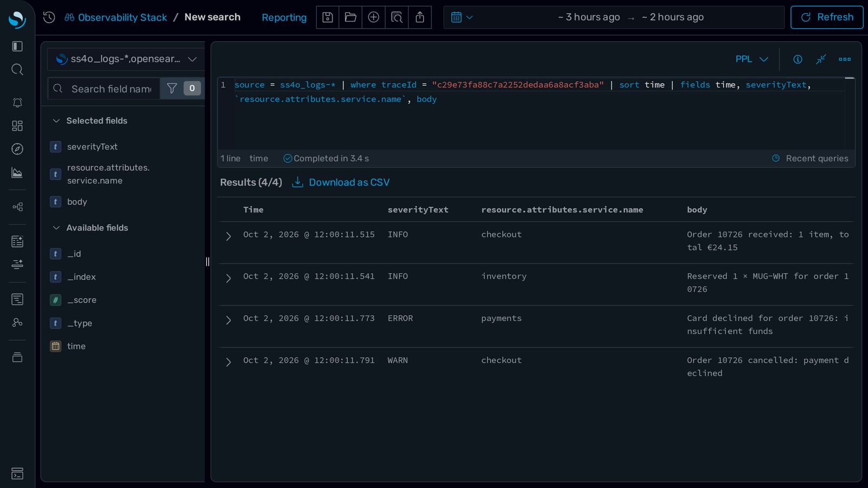Viewport: 868px width, 488px height.
Task: Expand the inventory log row
Action: [x=228, y=278]
